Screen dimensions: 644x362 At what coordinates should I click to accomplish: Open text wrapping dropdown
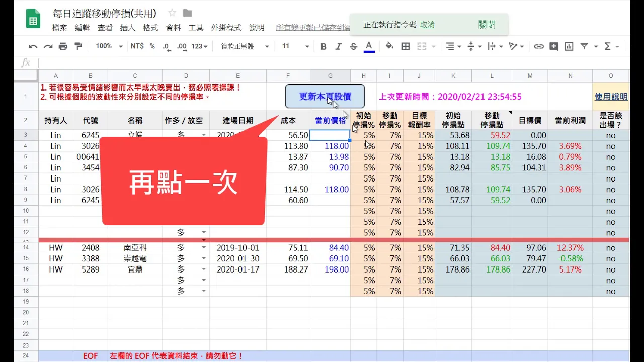point(495,46)
